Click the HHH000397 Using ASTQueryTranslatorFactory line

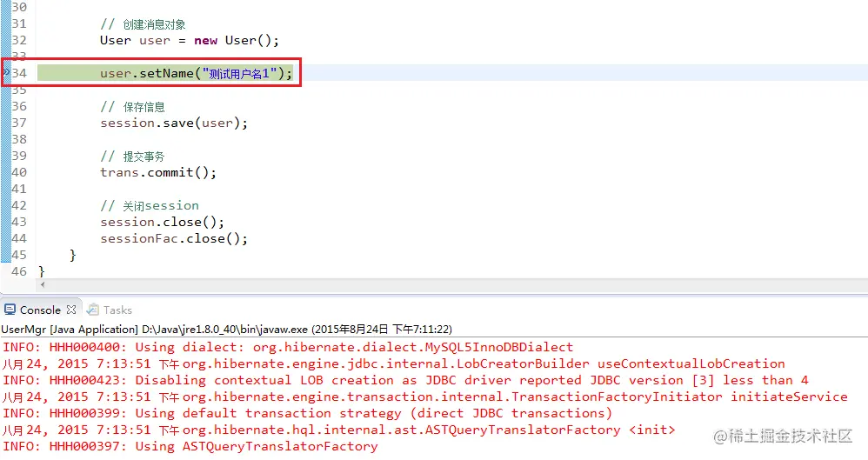[x=190, y=447]
